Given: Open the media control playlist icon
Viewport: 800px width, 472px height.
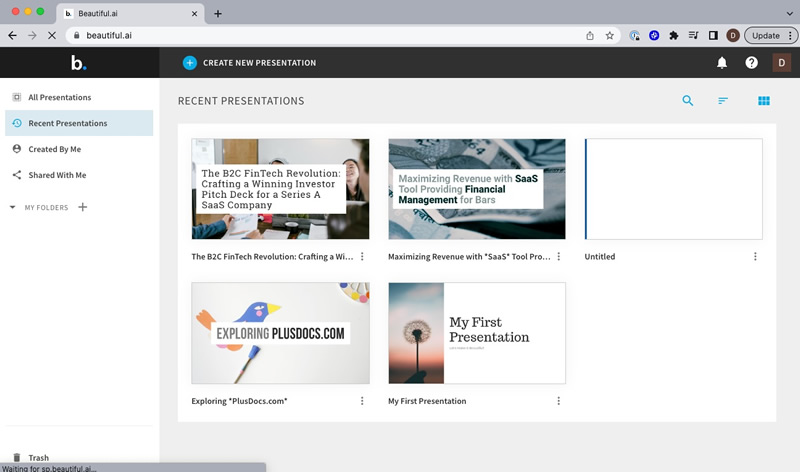Looking at the screenshot, I should point(693,35).
